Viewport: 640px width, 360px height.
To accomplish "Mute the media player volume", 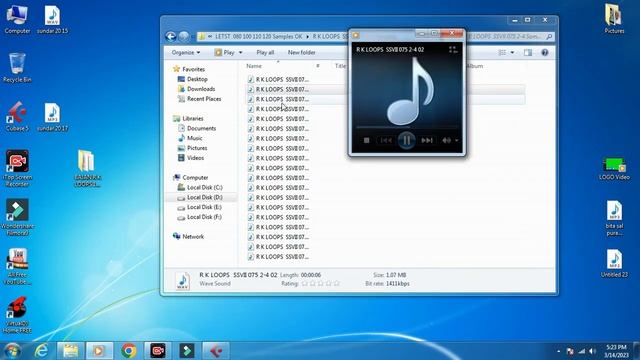I will [447, 140].
